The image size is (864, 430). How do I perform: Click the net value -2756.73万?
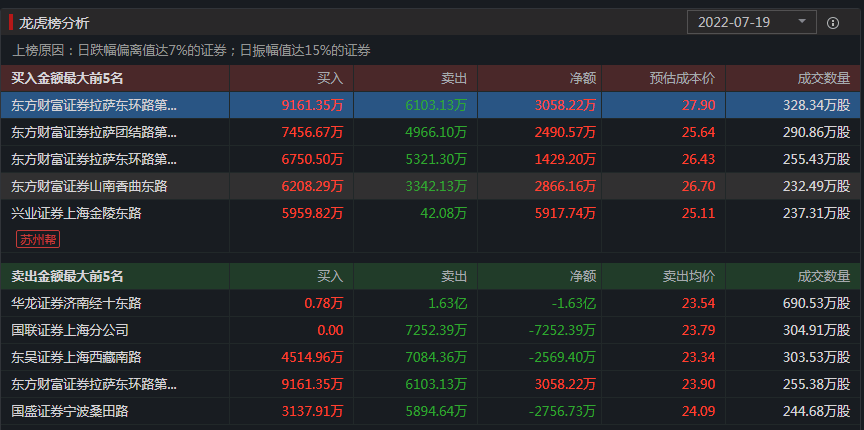pyautogui.click(x=563, y=411)
